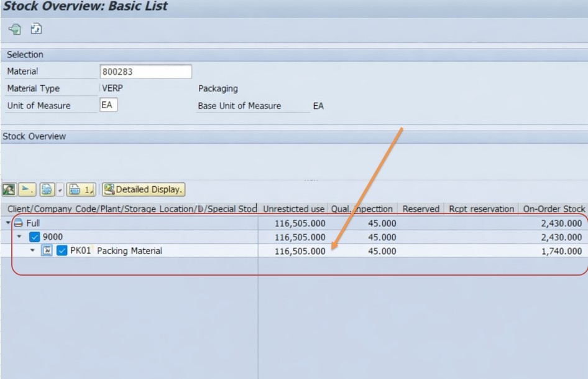The height and width of the screenshot is (379, 588).
Task: Click the Material input field
Action: tap(145, 72)
